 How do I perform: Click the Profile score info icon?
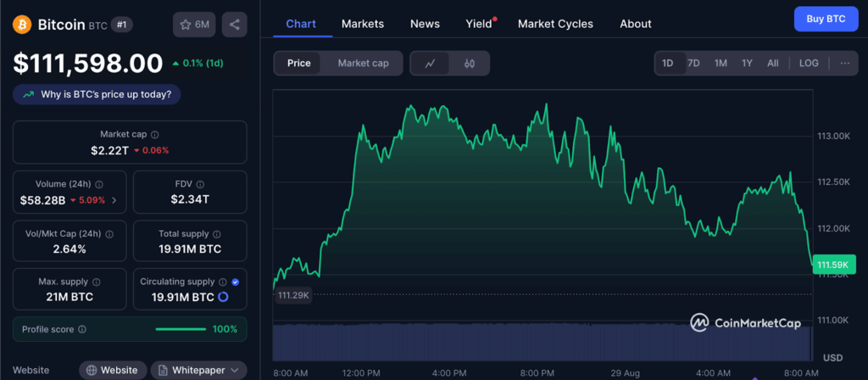[x=82, y=329]
